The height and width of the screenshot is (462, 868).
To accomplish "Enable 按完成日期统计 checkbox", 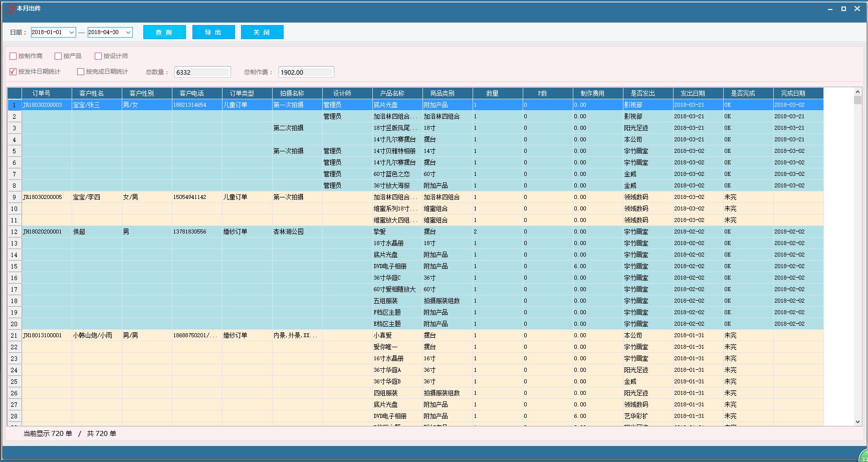I will pos(81,72).
